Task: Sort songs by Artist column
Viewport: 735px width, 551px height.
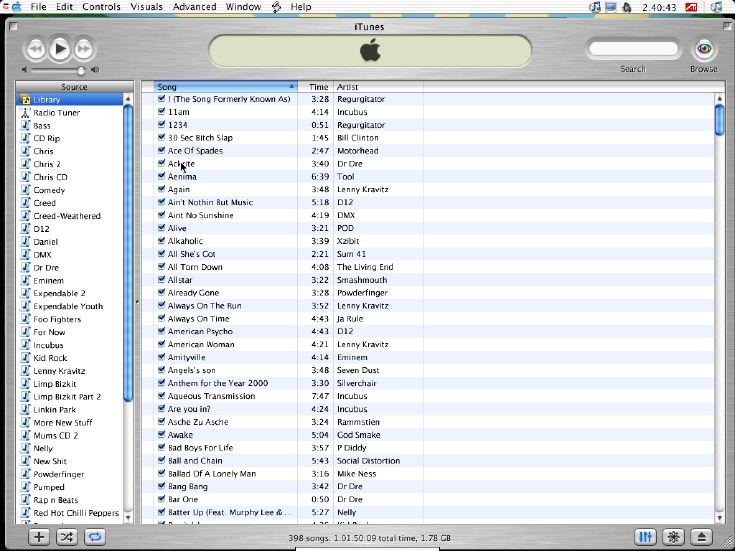Action: click(378, 87)
